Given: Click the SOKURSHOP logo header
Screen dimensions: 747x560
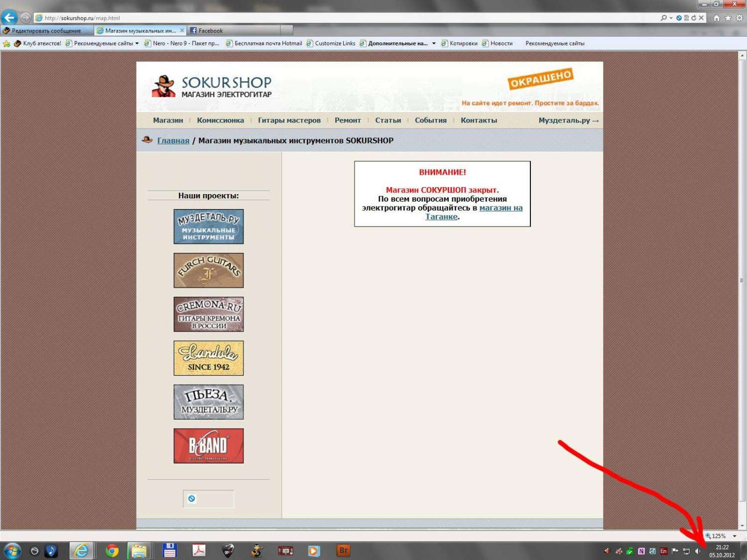Looking at the screenshot, I should click(x=212, y=86).
